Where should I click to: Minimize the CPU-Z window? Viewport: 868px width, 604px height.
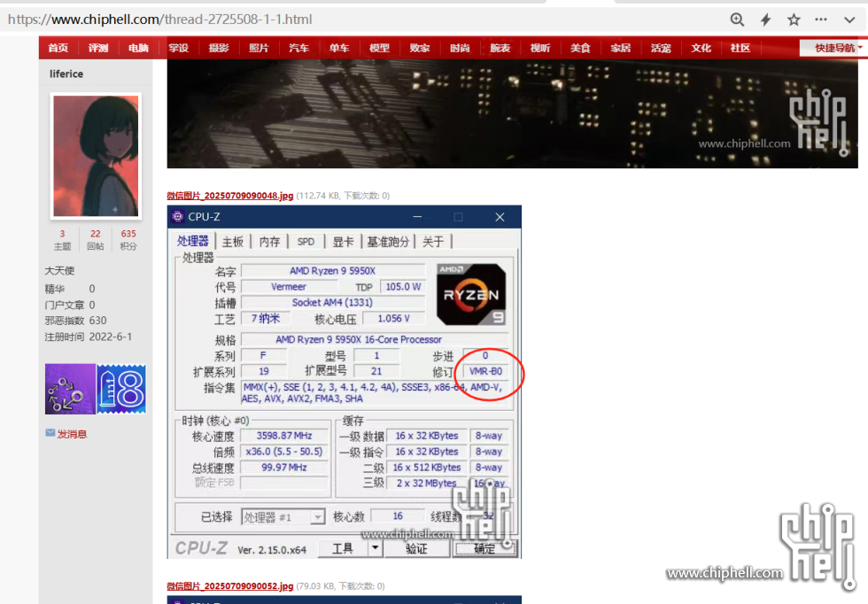pyautogui.click(x=417, y=217)
